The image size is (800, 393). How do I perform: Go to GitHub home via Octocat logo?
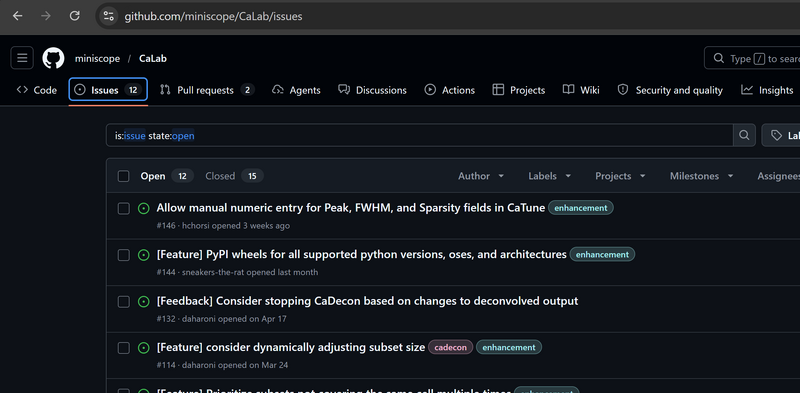(53, 58)
